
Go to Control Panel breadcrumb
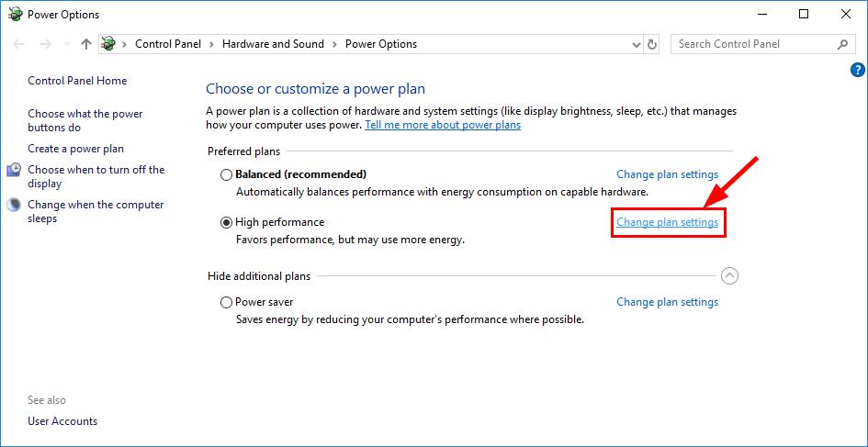[168, 44]
